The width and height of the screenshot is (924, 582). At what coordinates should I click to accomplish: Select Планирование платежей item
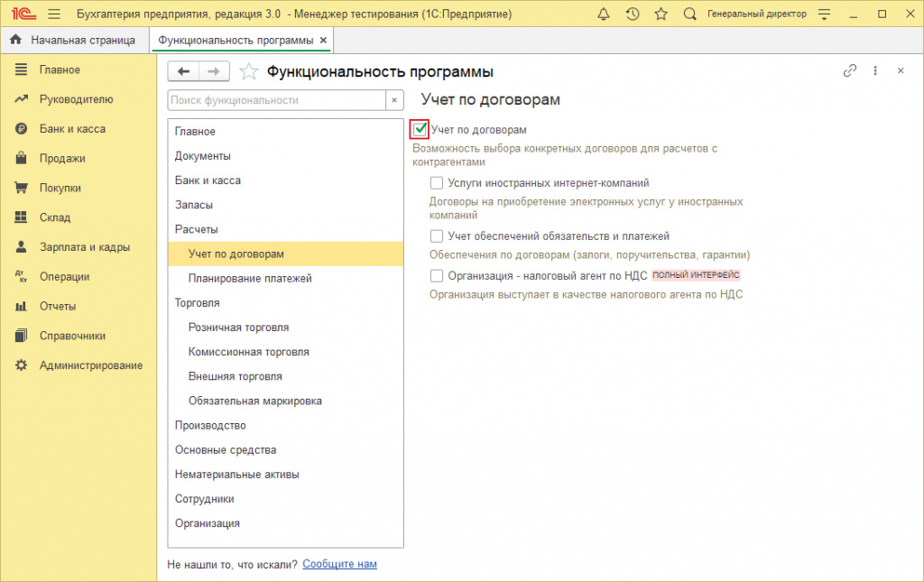286,278
